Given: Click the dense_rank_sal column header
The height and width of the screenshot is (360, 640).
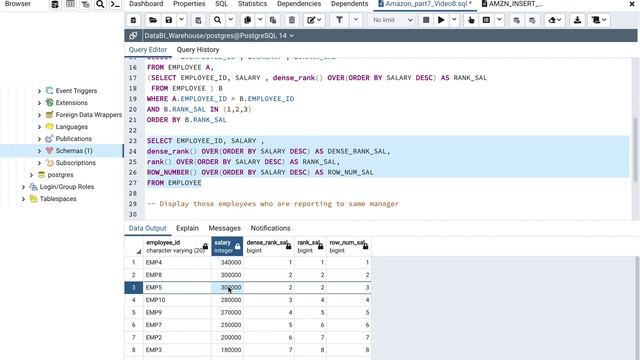Looking at the screenshot, I should pyautogui.click(x=269, y=246).
